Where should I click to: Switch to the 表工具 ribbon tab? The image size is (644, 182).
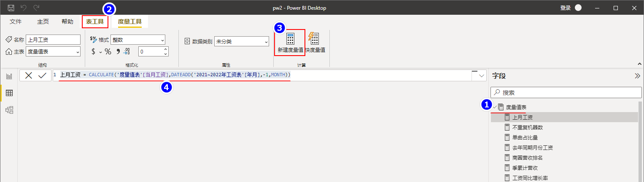click(95, 21)
